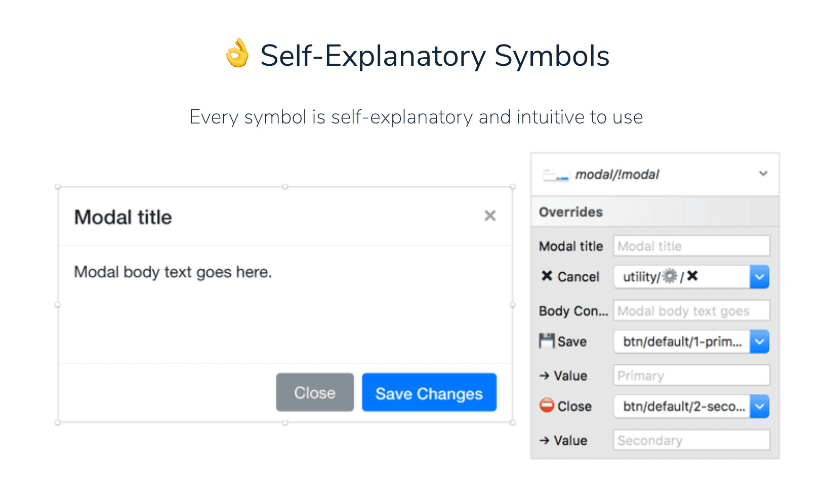This screenshot has height=504, width=824.
Task: Open the Close btn/default/2-seco dropdown
Action: point(759,406)
